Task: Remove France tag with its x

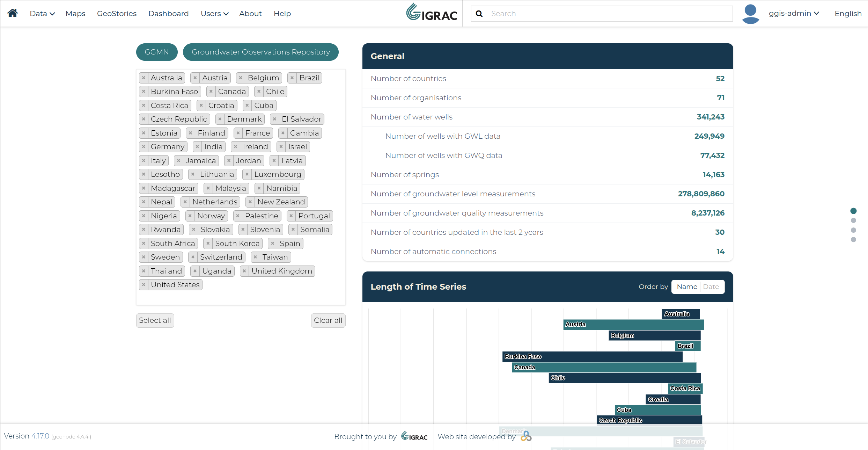Action: point(238,133)
